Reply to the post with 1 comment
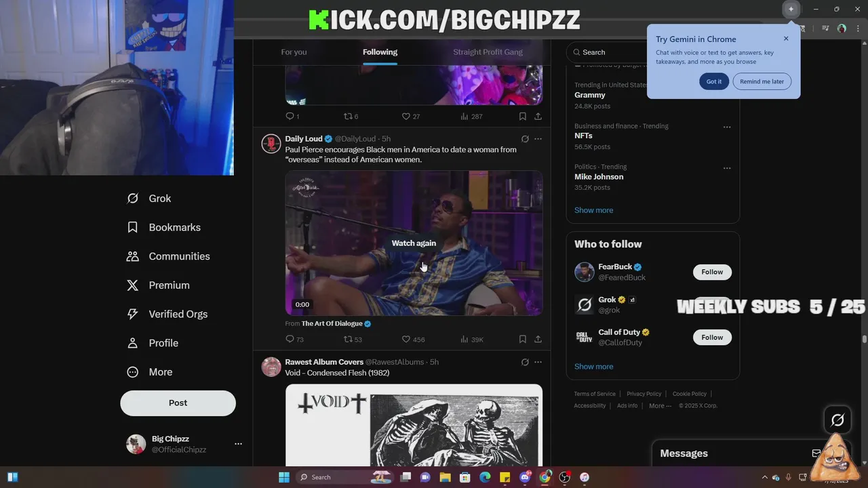Image resolution: width=868 pixels, height=488 pixels. (292, 117)
